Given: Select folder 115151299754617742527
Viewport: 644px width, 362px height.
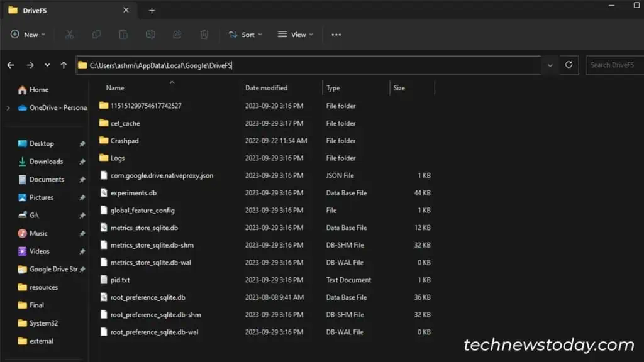Looking at the screenshot, I should pos(146,106).
